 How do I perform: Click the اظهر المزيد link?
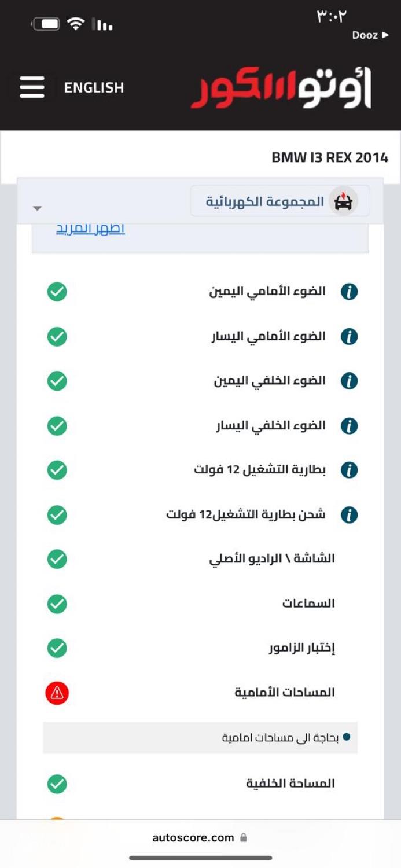tap(90, 229)
